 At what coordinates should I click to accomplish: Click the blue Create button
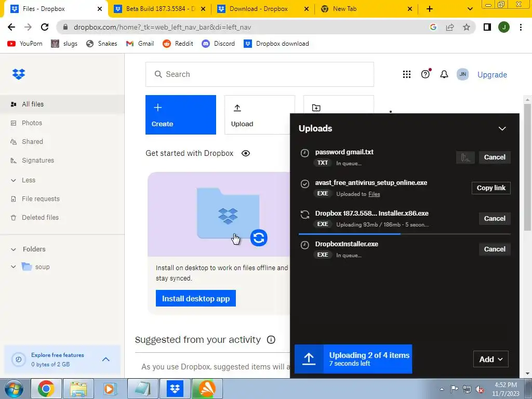click(181, 115)
